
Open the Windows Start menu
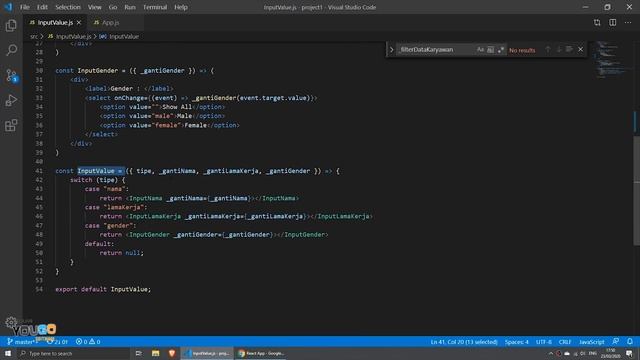click(8, 353)
